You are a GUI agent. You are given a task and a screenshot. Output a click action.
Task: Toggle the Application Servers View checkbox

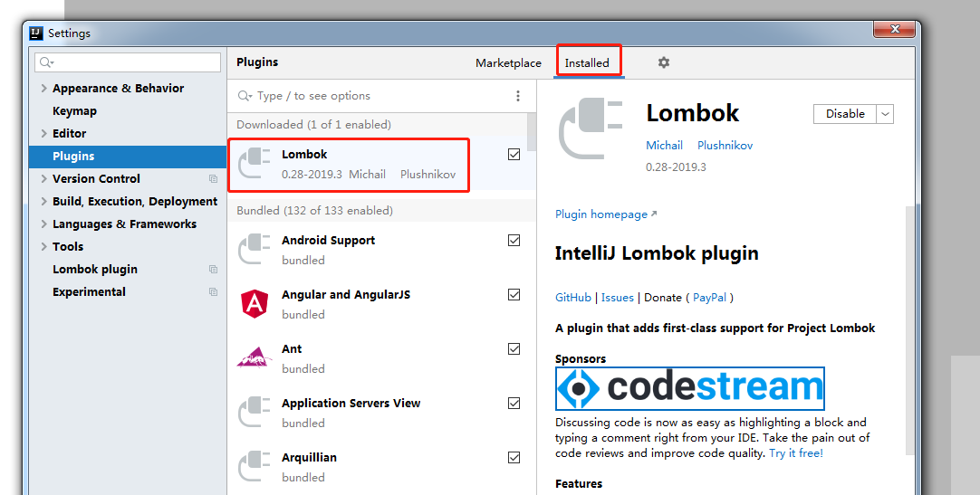514,404
